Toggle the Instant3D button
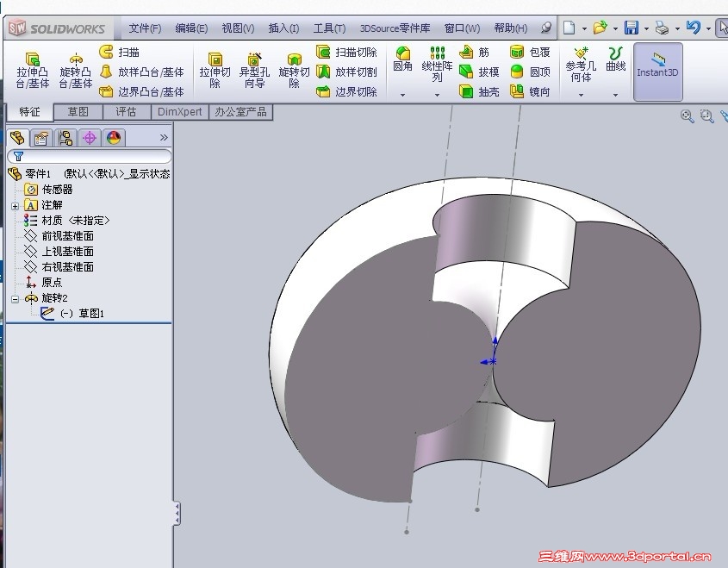 click(x=657, y=72)
